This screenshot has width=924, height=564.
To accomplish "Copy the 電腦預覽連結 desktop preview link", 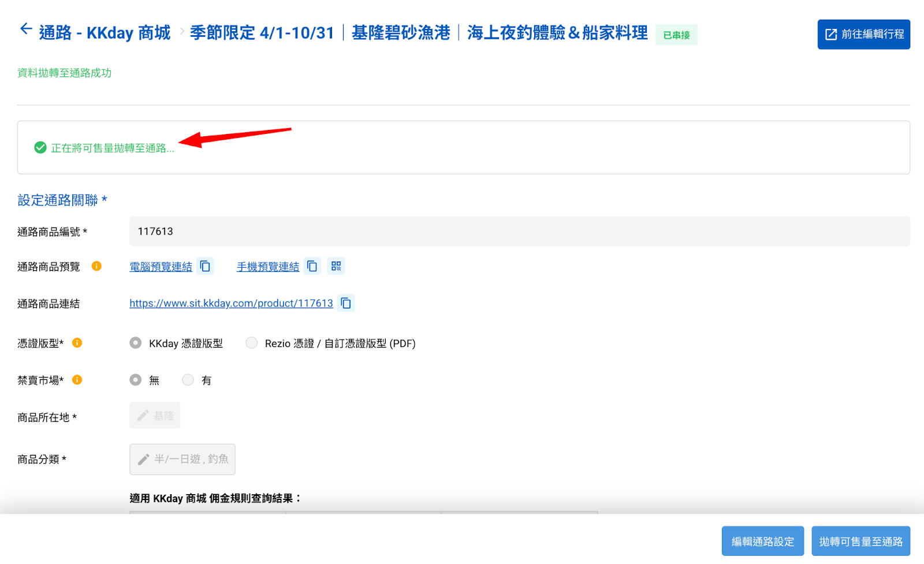I will click(x=205, y=266).
